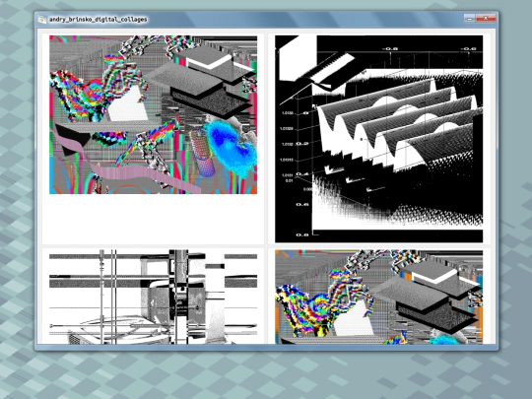Screen dimensions: 532x399
Task: Open the monochrome lines collage thumbnail
Action: point(153,297)
